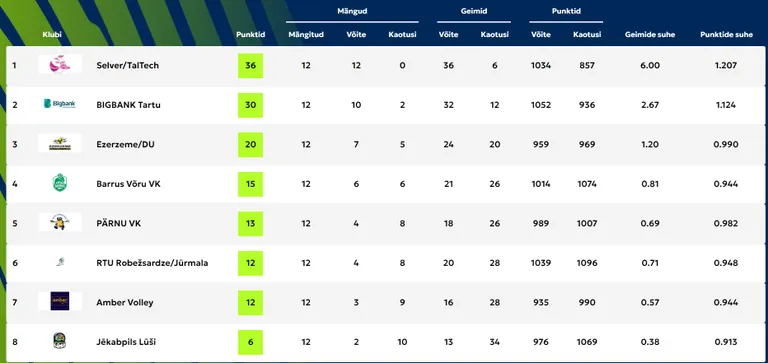Select the Jēkabpils Lūši team name

coord(126,342)
